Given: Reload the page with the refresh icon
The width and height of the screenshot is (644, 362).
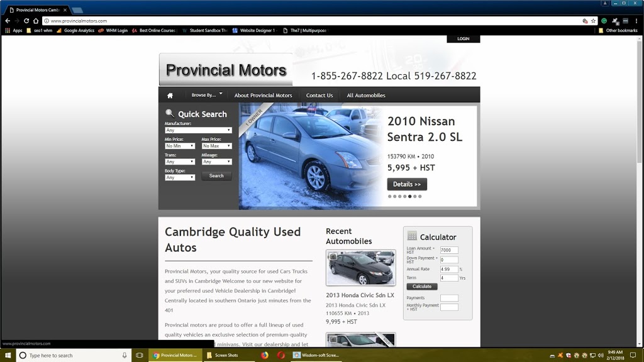Looking at the screenshot, I should (x=26, y=21).
